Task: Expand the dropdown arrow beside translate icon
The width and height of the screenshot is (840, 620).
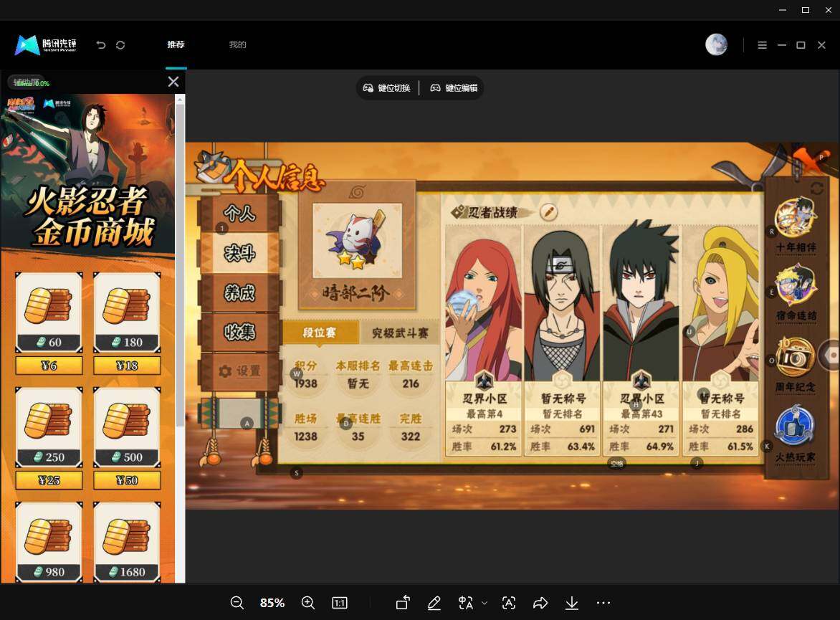Action: (x=485, y=603)
